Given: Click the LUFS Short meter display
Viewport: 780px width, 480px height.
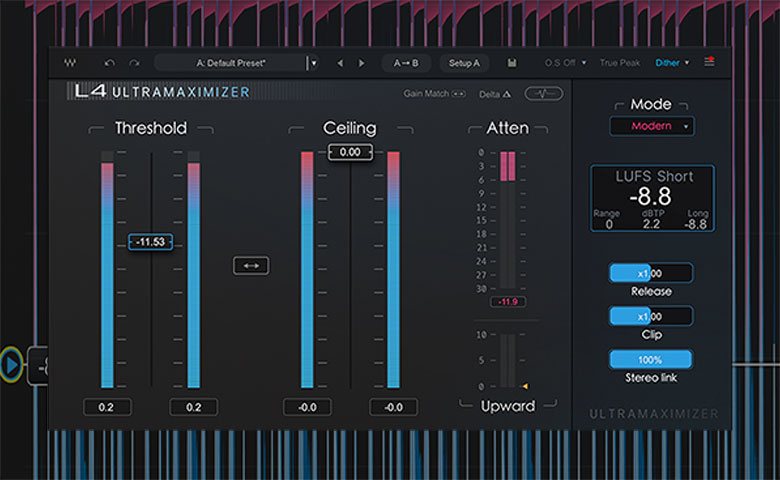Looking at the screenshot, I should click(652, 198).
